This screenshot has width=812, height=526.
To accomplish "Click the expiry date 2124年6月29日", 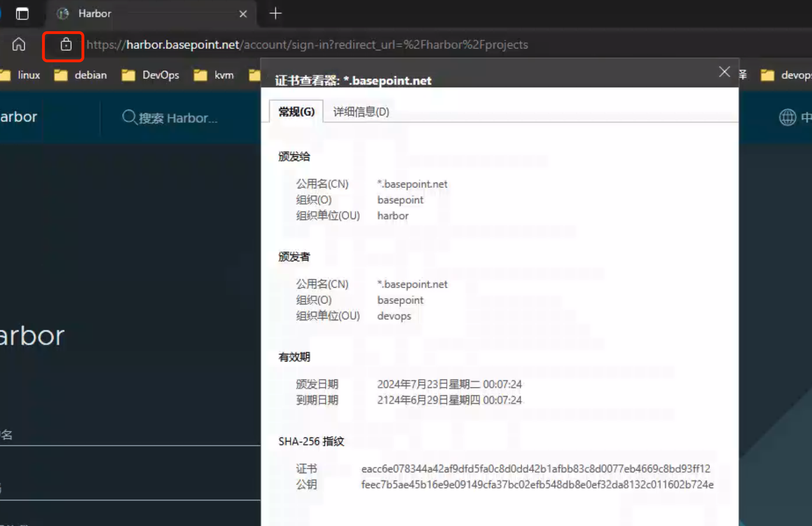I will pyautogui.click(x=449, y=401).
